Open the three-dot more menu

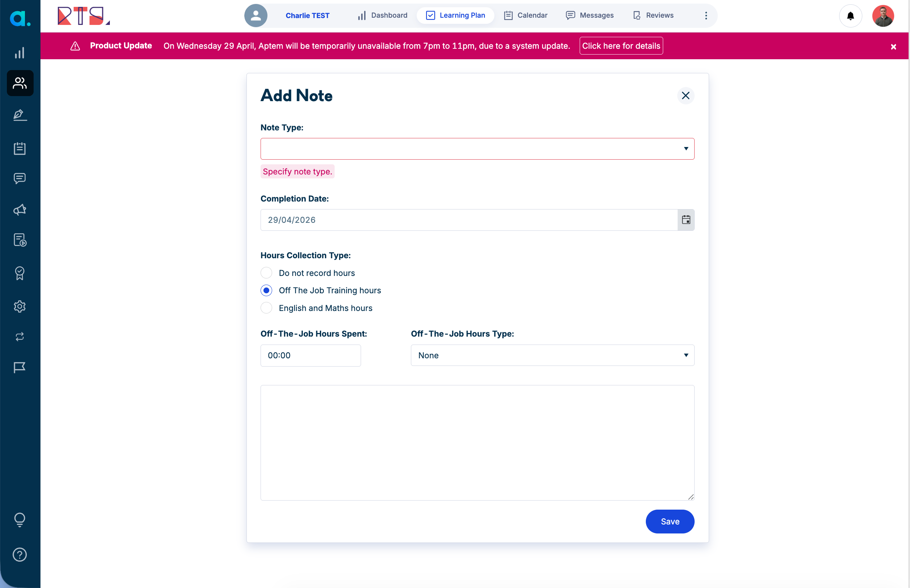706,16
